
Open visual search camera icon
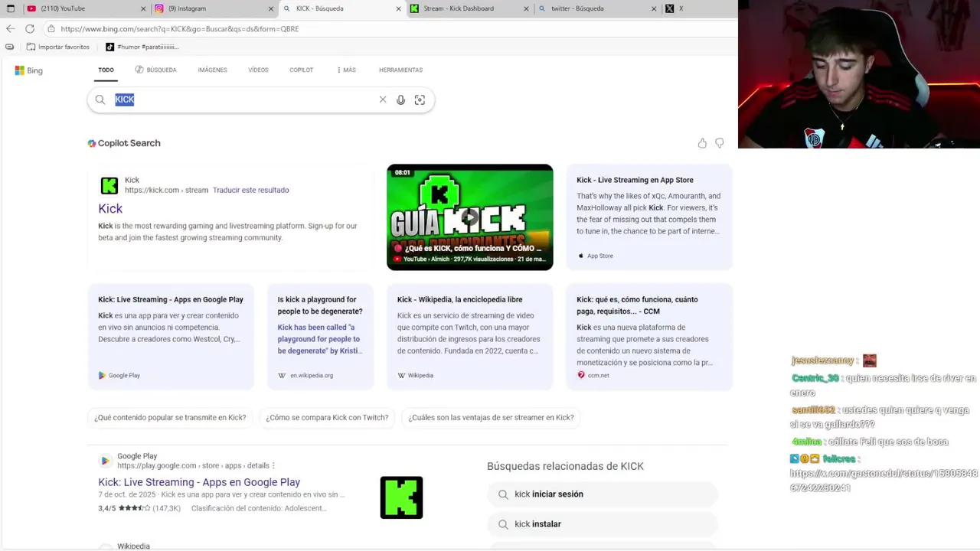[420, 99]
